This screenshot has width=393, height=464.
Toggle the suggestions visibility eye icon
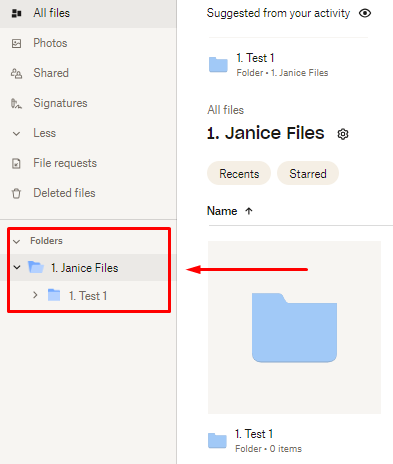tap(365, 13)
